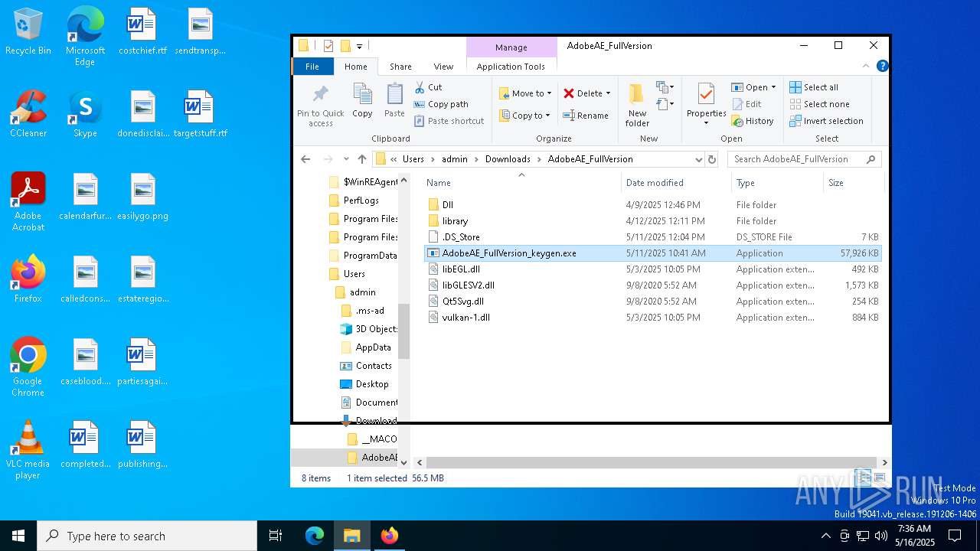Viewport: 980px width, 551px height.
Task: Select Desktop in navigation tree
Action: click(372, 384)
